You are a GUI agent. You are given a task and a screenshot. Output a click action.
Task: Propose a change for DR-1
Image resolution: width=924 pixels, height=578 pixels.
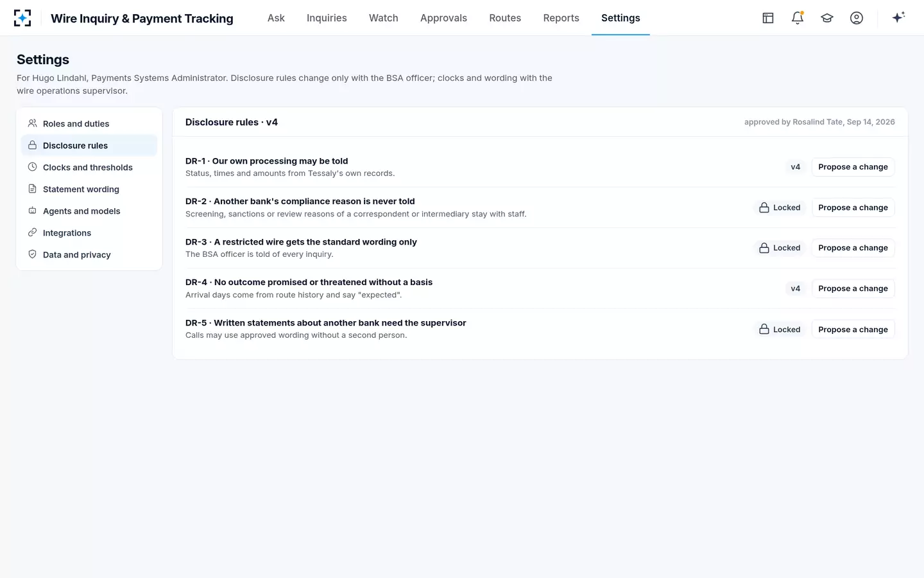tap(853, 167)
